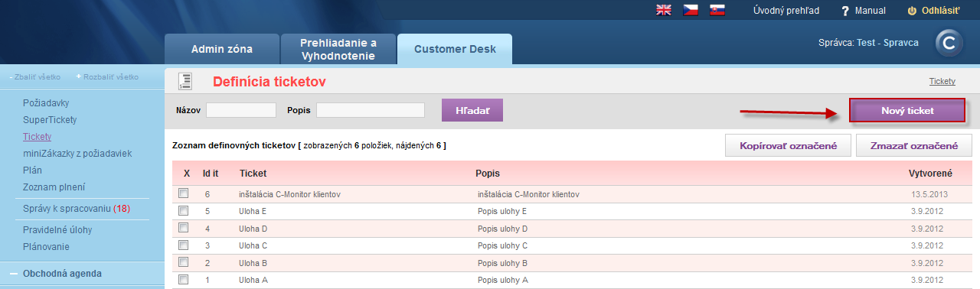Choose the Slovak flag language icon
The image size is (980, 289).
coord(717,11)
